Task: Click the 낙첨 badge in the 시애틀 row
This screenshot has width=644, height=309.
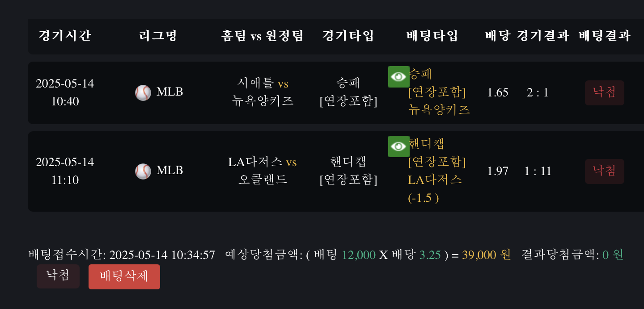Action: (604, 93)
